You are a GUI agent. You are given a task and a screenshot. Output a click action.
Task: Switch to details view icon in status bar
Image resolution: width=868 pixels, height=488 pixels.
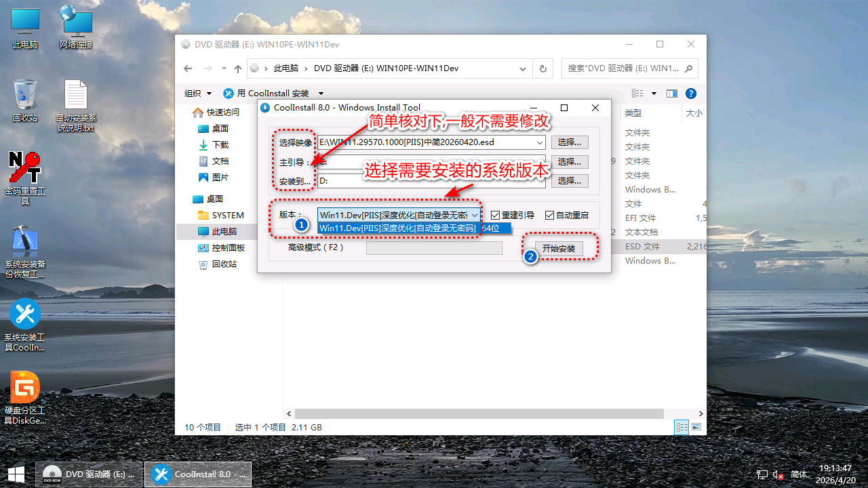682,427
